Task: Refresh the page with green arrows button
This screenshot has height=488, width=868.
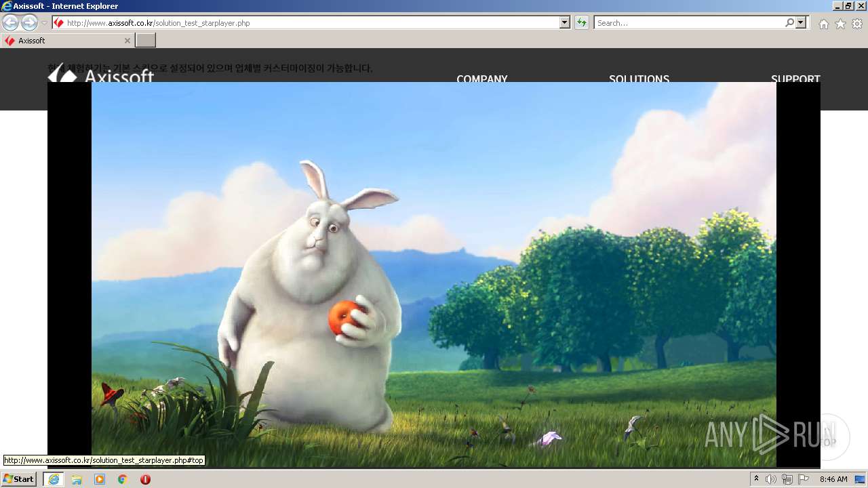Action: point(581,23)
